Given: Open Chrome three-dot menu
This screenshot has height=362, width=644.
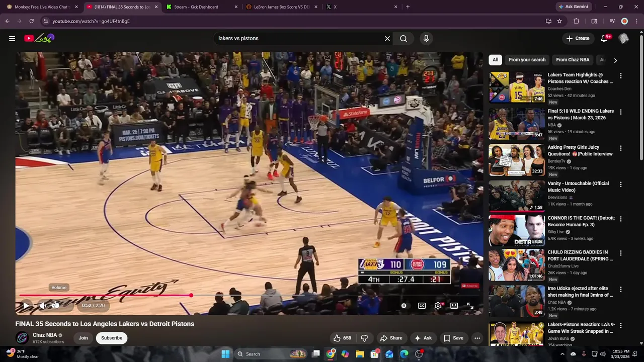Looking at the screenshot, I should [x=636, y=21].
